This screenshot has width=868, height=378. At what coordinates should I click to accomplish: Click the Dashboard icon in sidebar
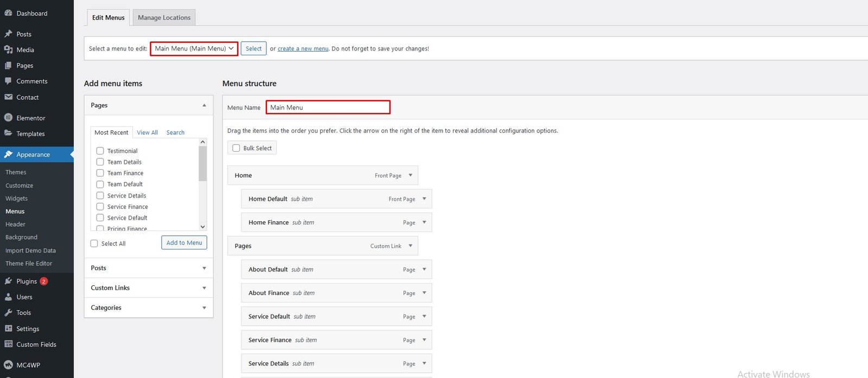click(x=8, y=13)
